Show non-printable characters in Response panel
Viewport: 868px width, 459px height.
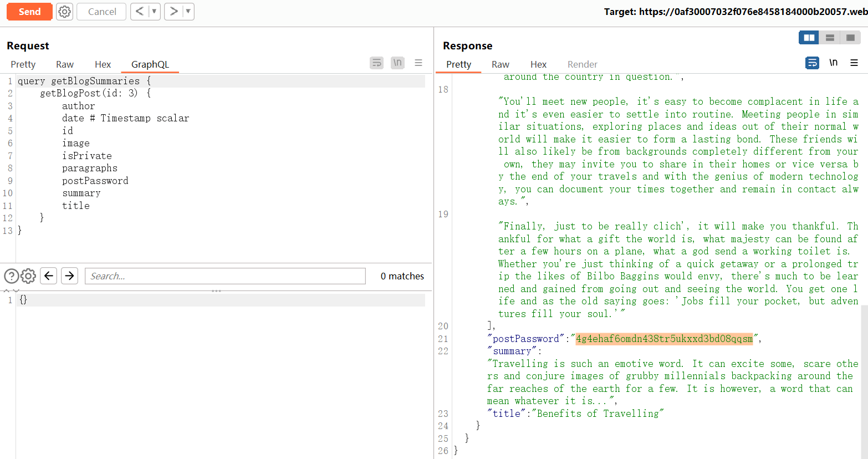click(833, 63)
